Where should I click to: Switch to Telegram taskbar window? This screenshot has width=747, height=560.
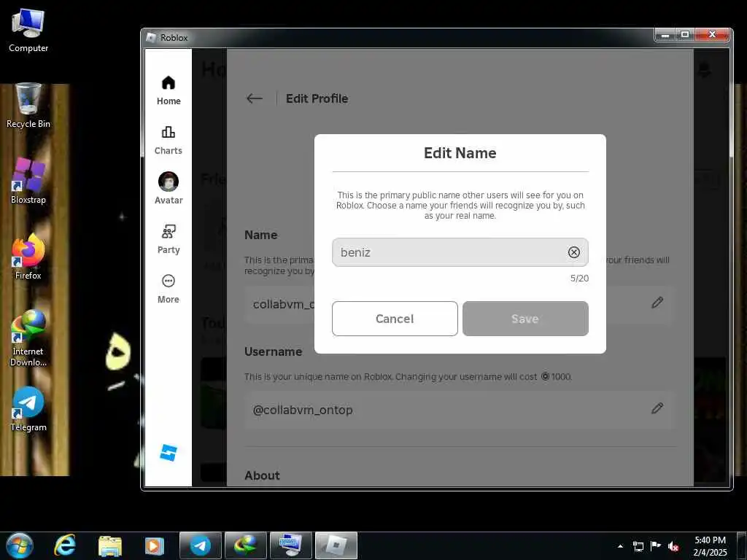click(201, 545)
